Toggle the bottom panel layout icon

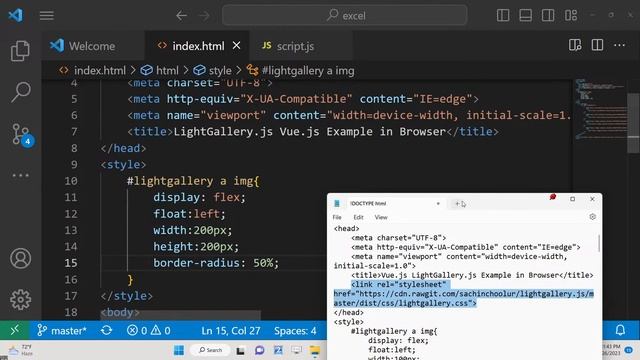pyautogui.click(x=525, y=16)
